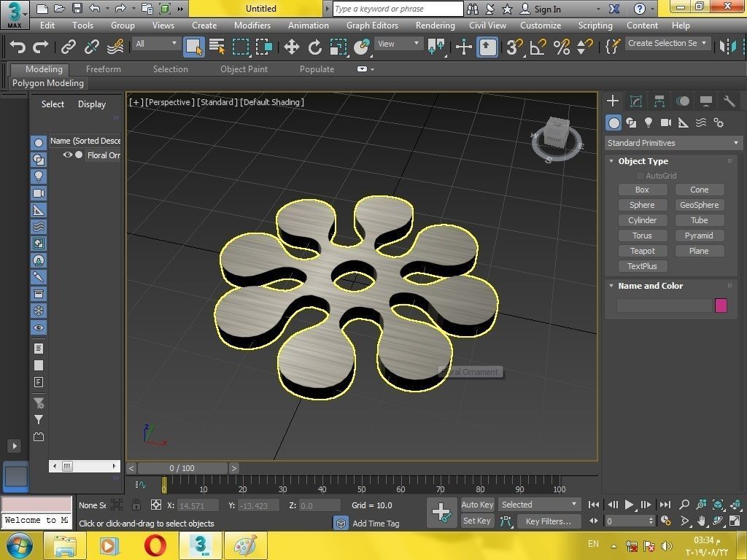Click the Add Time Tag label

coord(376,524)
